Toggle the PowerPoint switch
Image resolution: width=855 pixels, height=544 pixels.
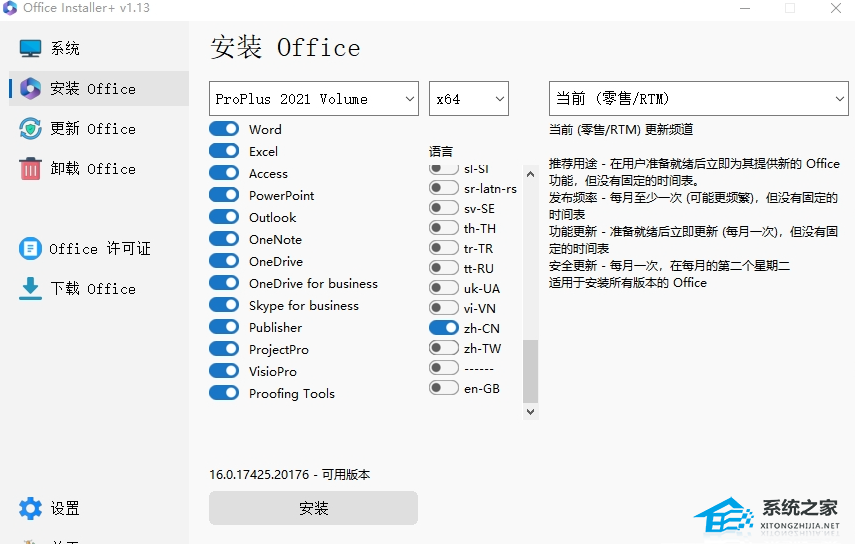224,195
